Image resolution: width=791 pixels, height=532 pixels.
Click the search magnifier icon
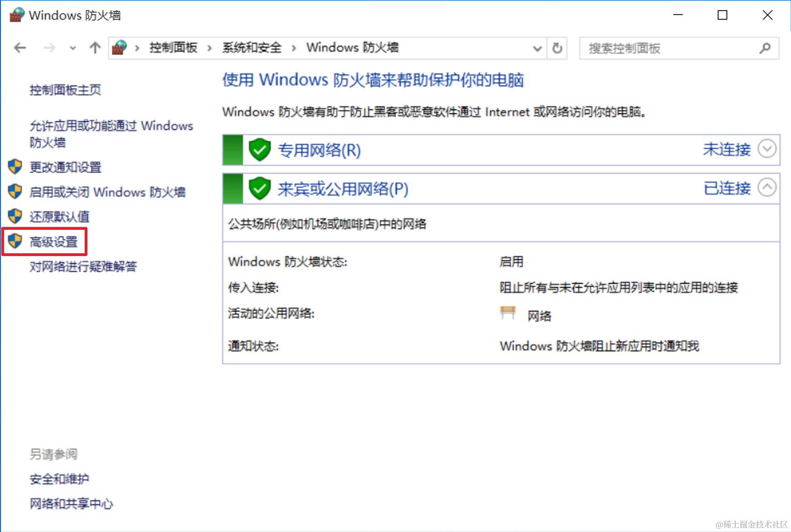coord(765,48)
